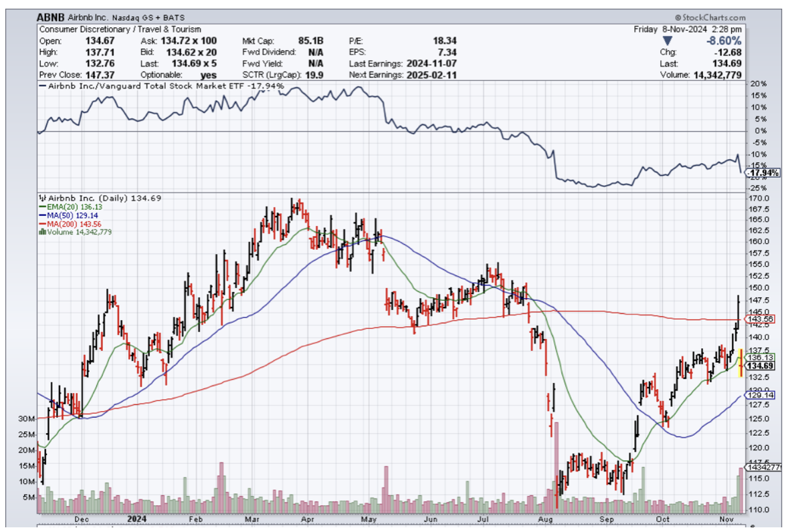Click the 2024 year label on time axis
Image resolution: width=788 pixels, height=532 pixels.
pos(136,519)
